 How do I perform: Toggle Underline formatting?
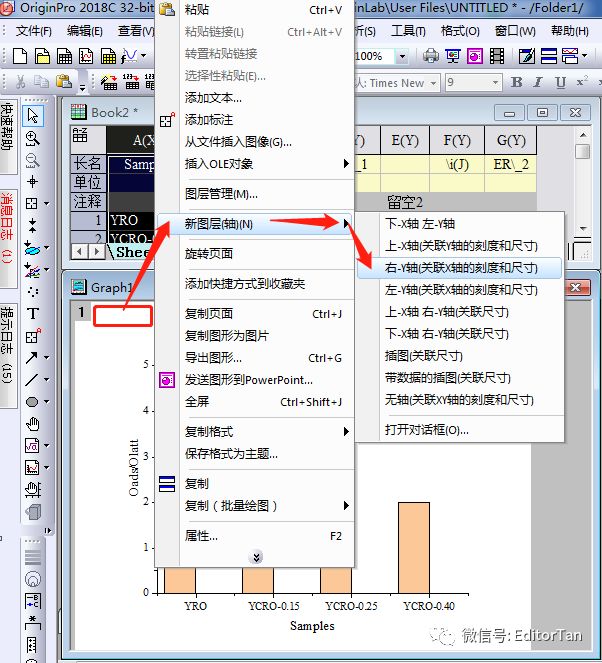coord(560,82)
